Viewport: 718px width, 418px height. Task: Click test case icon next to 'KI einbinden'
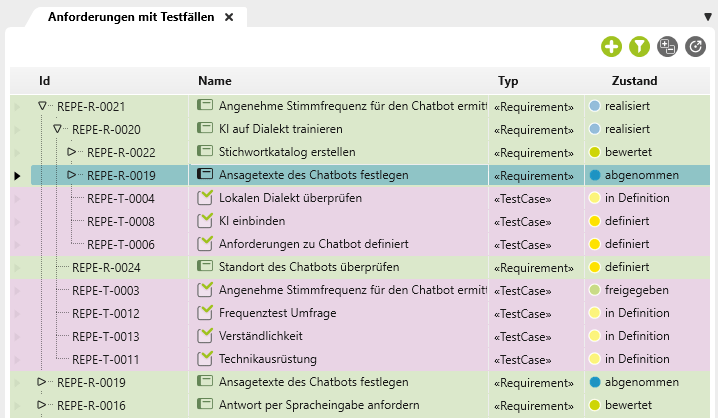point(205,221)
